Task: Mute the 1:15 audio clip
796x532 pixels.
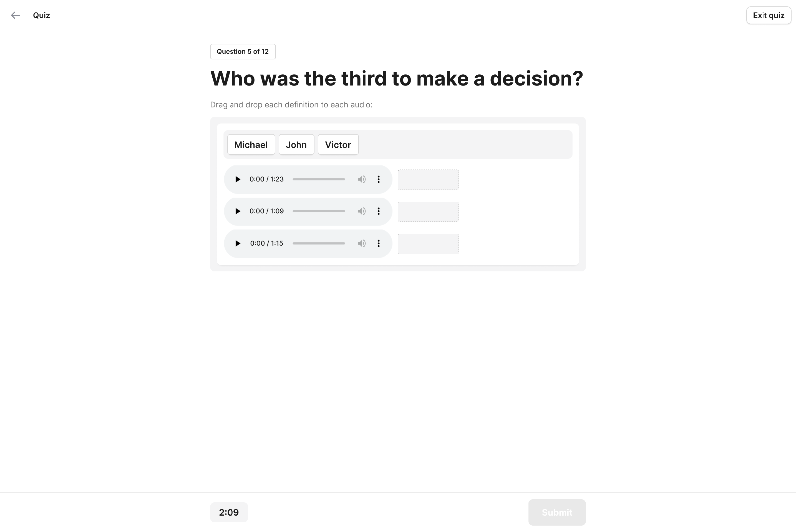Action: pyautogui.click(x=362, y=243)
